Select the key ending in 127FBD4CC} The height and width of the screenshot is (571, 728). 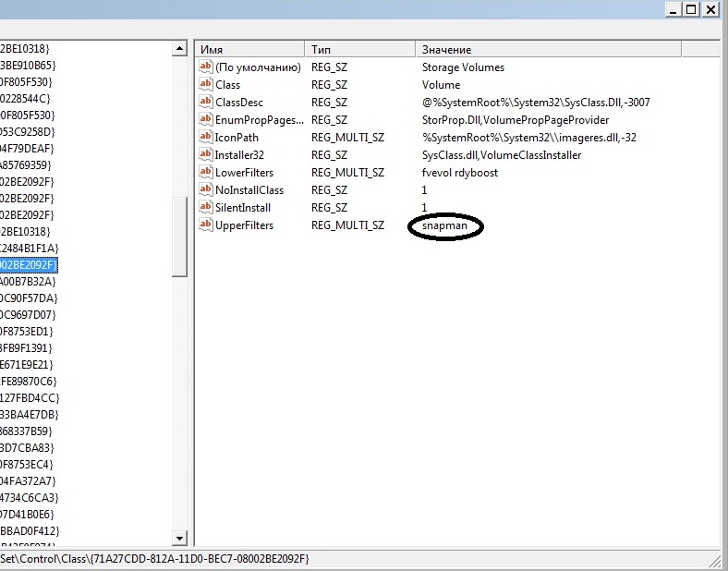point(28,397)
